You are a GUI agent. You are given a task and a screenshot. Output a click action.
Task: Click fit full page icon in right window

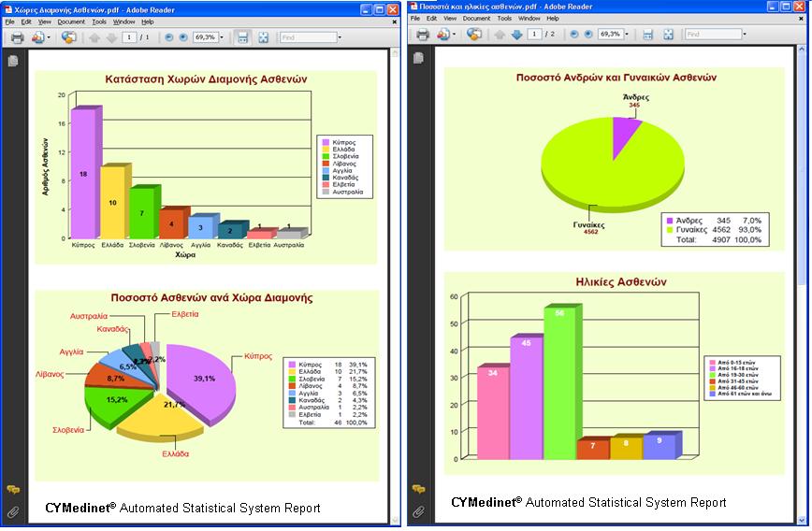click(x=668, y=35)
